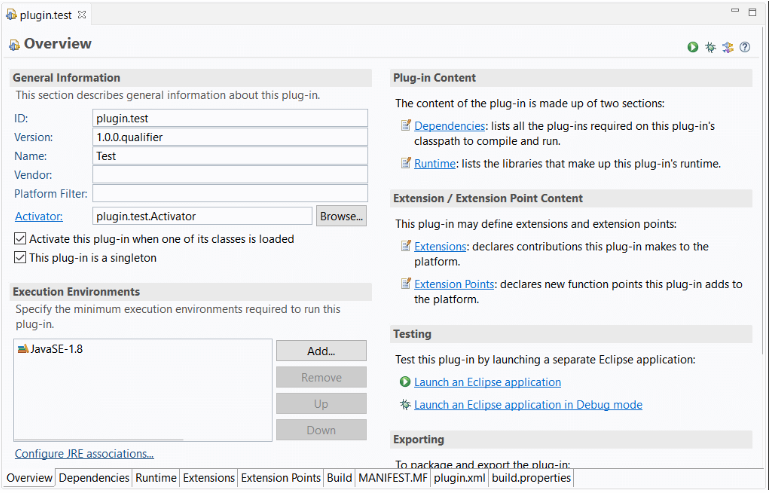The image size is (770, 493).
Task: Open the Extension Points bottom tab
Action: coord(280,478)
